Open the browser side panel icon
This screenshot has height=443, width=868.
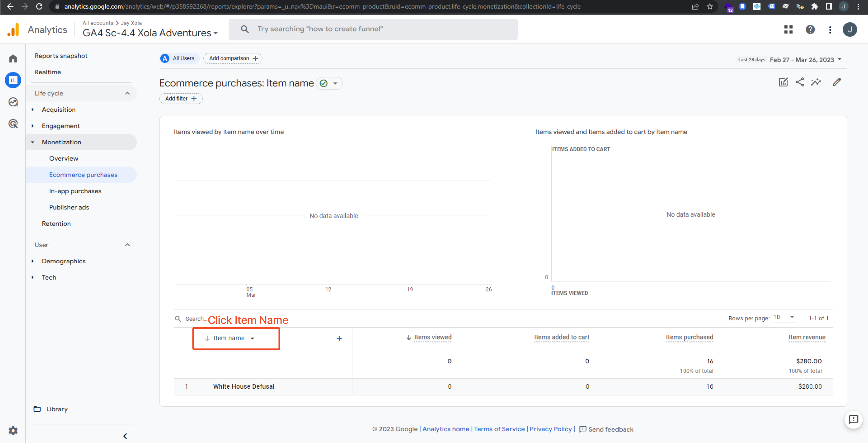pyautogui.click(x=829, y=7)
